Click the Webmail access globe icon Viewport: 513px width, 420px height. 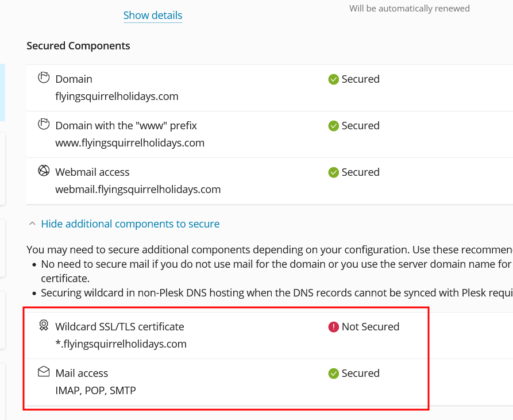(x=44, y=171)
